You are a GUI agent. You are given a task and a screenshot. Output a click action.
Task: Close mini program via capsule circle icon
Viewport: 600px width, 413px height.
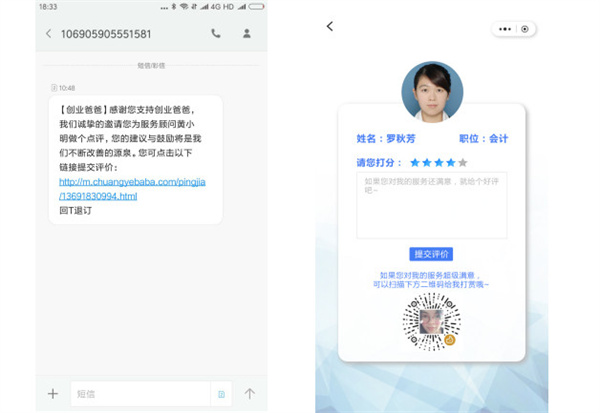tap(525, 29)
